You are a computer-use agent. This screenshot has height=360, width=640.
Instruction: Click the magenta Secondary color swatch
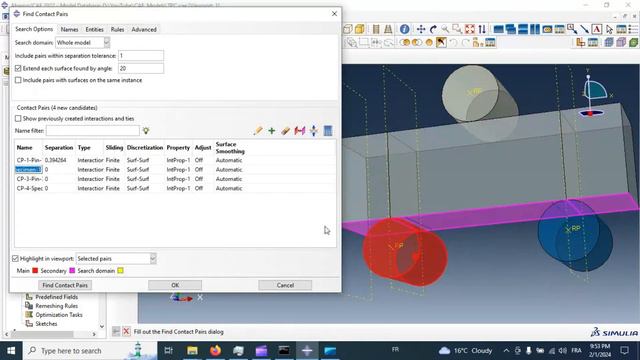tap(72, 271)
